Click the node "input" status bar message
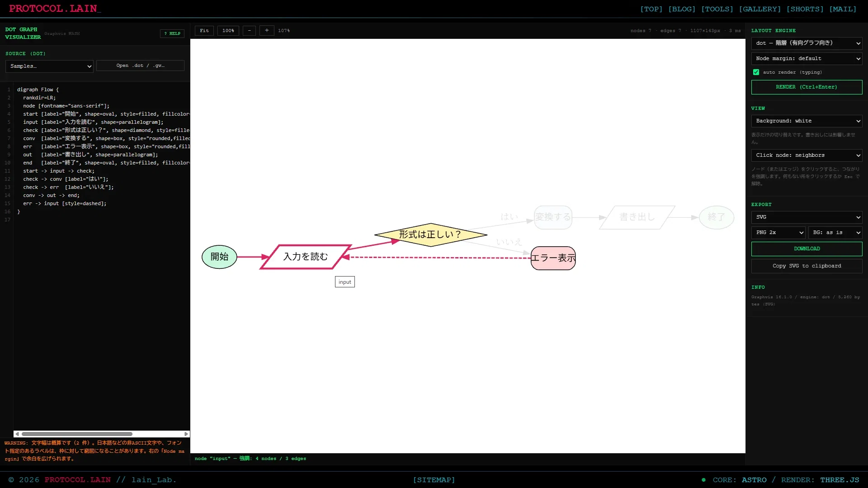Image resolution: width=868 pixels, height=488 pixels. click(250, 459)
